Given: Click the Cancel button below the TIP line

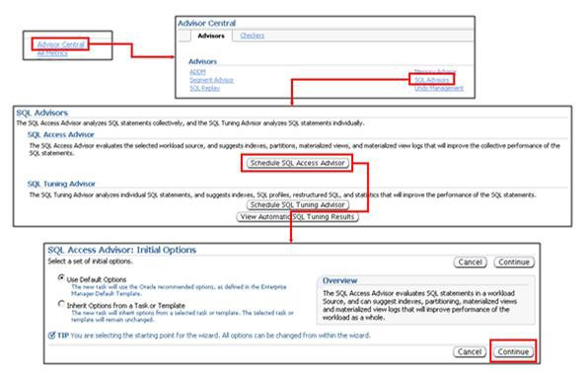Looking at the screenshot, I should pyautogui.click(x=470, y=351).
